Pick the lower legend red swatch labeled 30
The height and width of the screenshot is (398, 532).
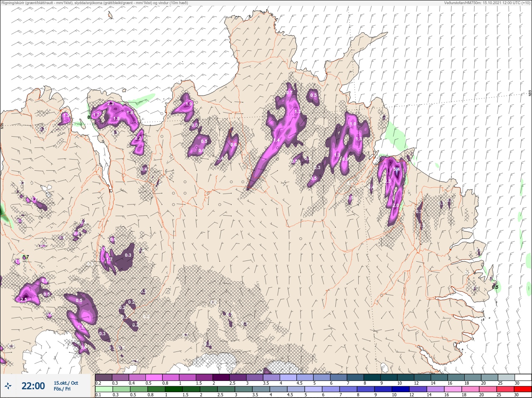click(523, 389)
